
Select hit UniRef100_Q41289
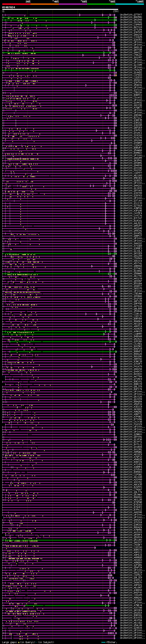click(131, 256)
